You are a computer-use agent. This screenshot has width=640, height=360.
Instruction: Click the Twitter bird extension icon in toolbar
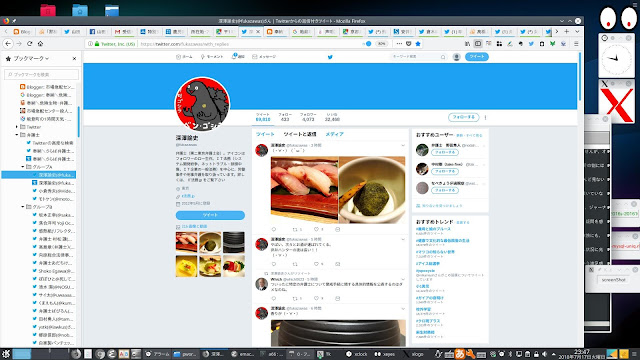click(531, 44)
